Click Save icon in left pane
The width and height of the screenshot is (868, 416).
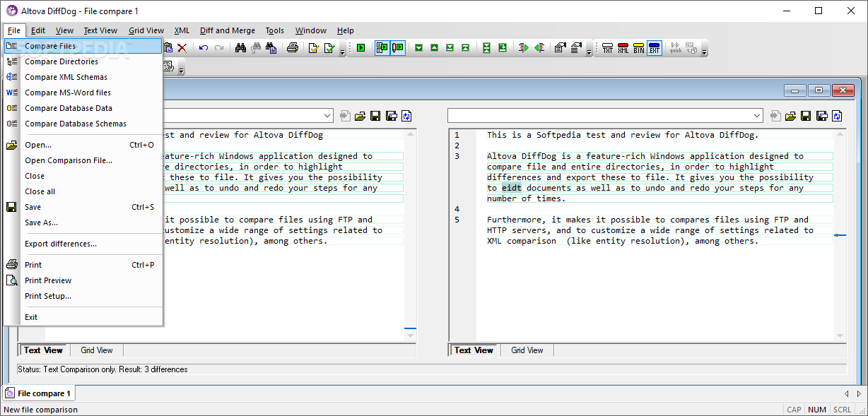(x=375, y=116)
